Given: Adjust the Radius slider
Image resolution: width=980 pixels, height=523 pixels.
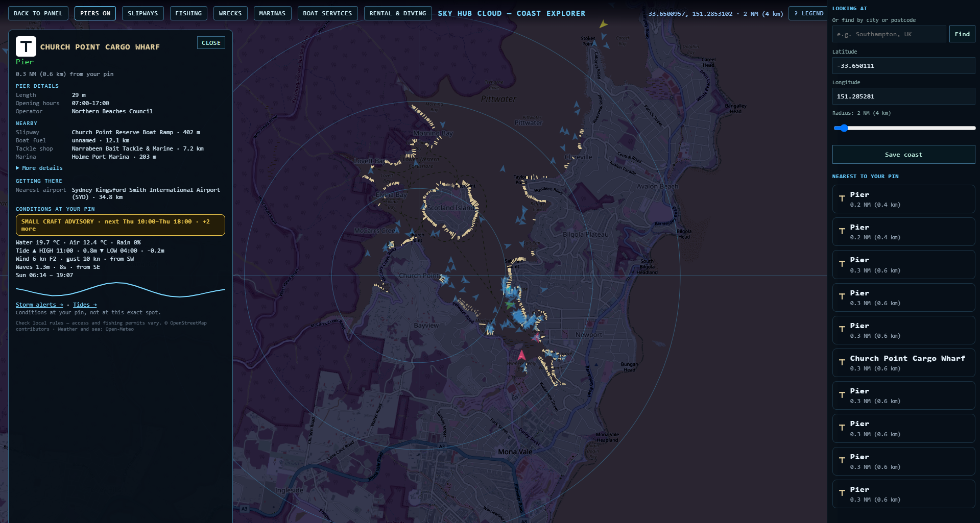Looking at the screenshot, I should [x=904, y=128].
